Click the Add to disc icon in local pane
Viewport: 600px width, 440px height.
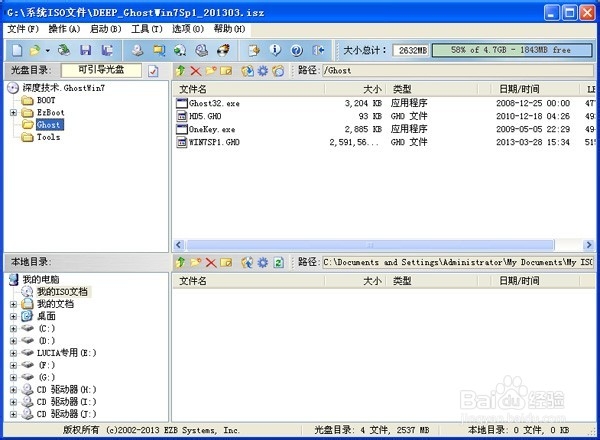[x=247, y=262]
